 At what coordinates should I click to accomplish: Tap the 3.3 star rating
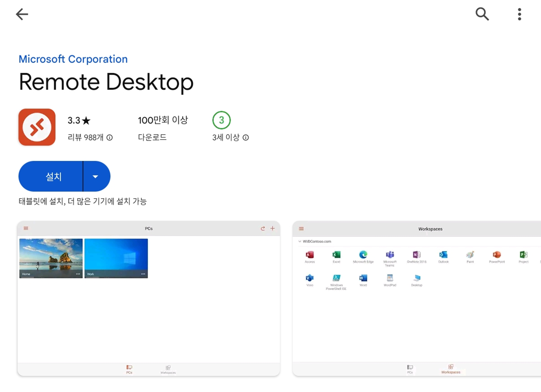(x=79, y=120)
